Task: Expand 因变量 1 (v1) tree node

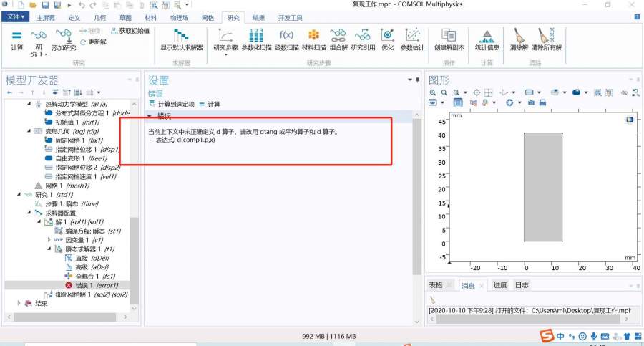Action: coord(49,239)
